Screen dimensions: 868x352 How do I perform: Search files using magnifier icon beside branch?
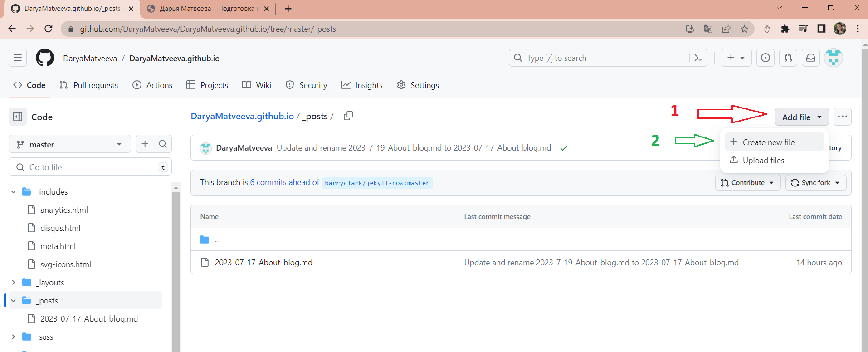coord(163,144)
